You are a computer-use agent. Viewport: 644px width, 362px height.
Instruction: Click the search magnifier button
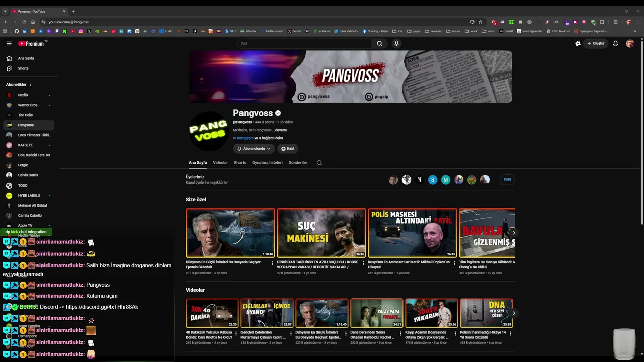click(379, 43)
